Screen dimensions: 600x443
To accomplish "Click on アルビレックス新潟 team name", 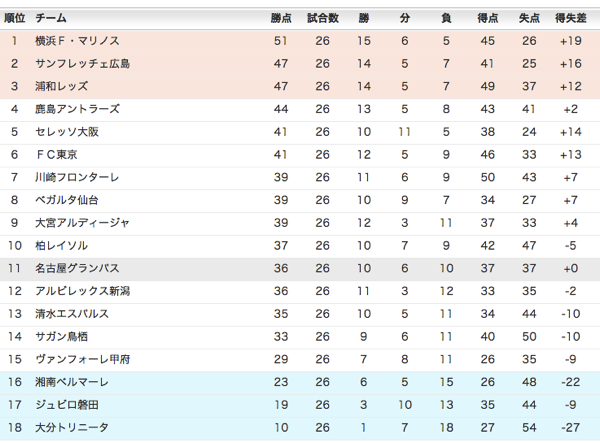I will 83,291.
